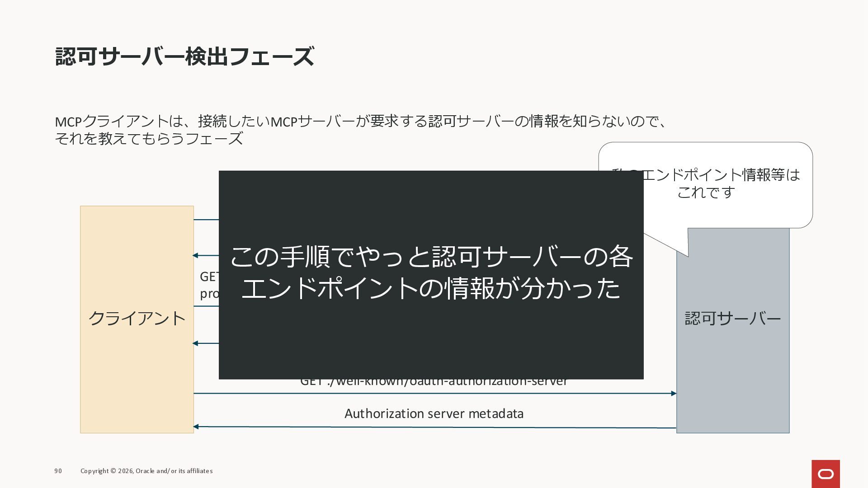Click the description paragraph starting MCPクライアントは
This screenshot has width=868, height=488.
pos(361,121)
